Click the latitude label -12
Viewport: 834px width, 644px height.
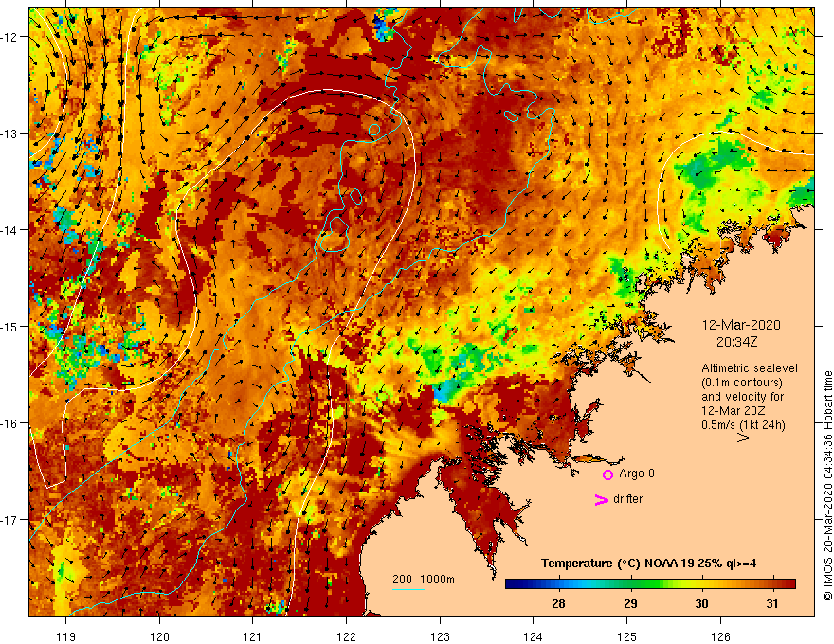(10, 37)
